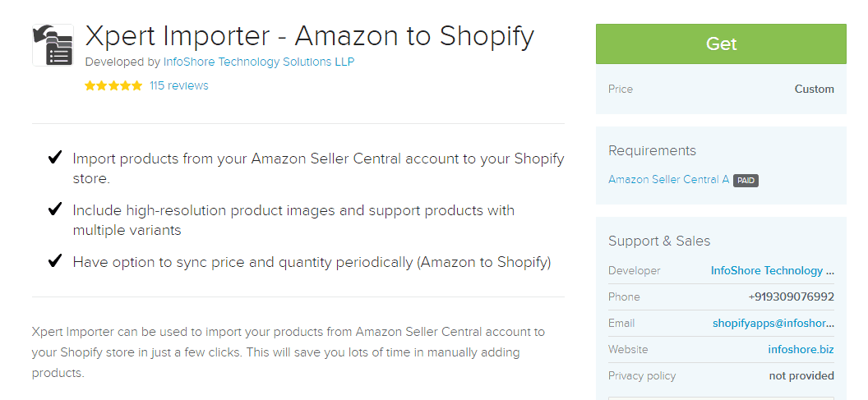Click the Privacy policy not provided text
This screenshot has width=868, height=400.
(x=801, y=375)
